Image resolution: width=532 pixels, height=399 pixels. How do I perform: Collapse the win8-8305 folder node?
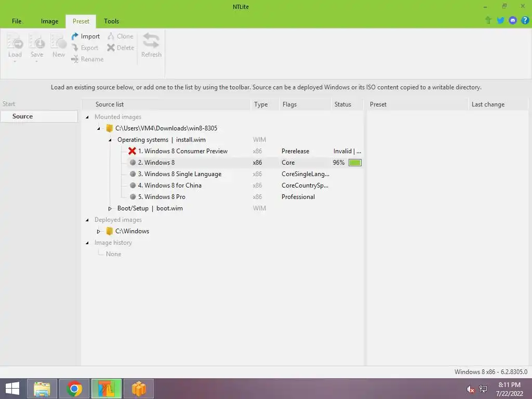click(98, 129)
